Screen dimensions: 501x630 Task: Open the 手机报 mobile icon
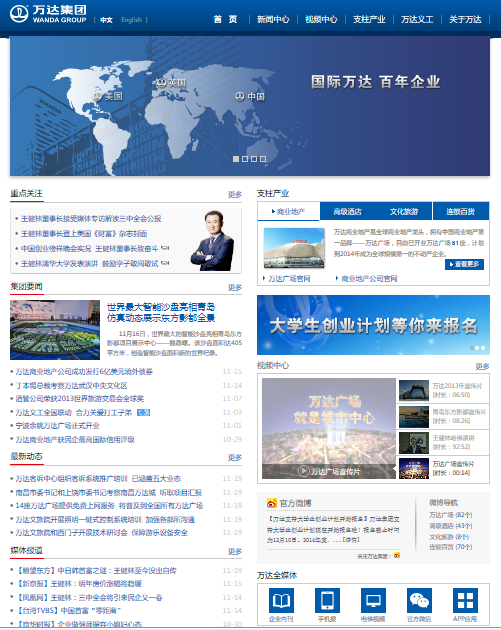pos(327,600)
